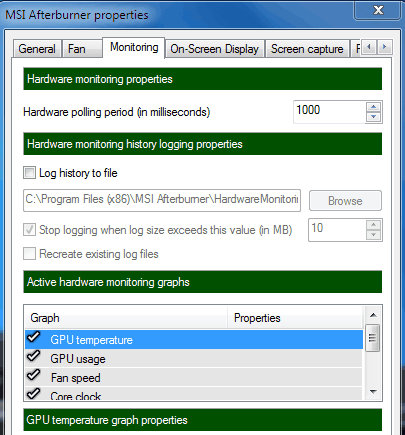The height and width of the screenshot is (435, 405).
Task: Select the GPU temperature row
Action: [x=194, y=340]
